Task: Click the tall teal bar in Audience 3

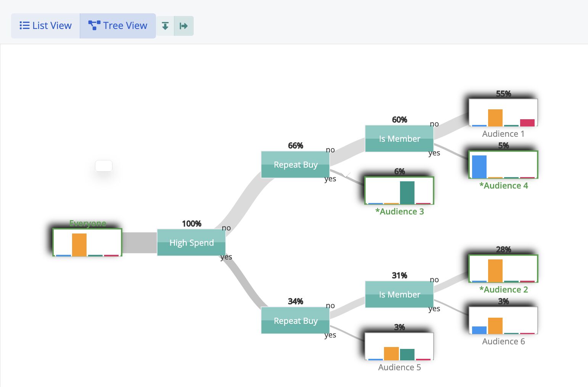Action: 407,192
